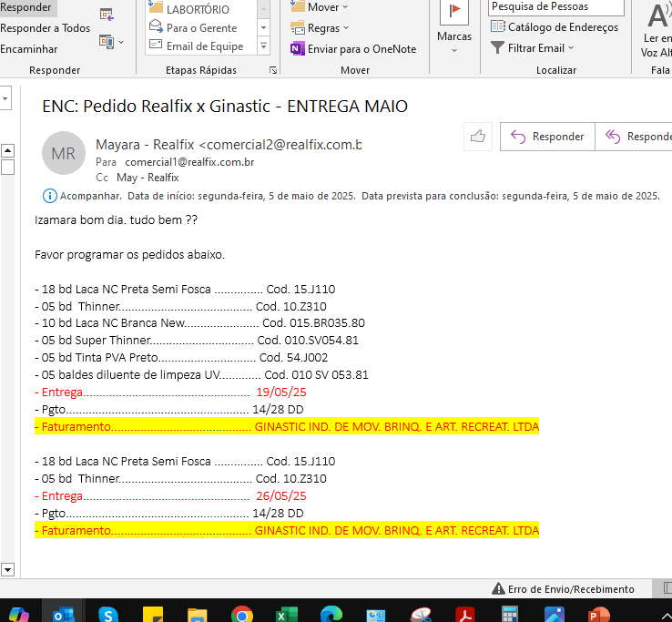Expand the Etapas Rápidas gallery
Viewport: 672px width, 622px height.
coord(263,46)
